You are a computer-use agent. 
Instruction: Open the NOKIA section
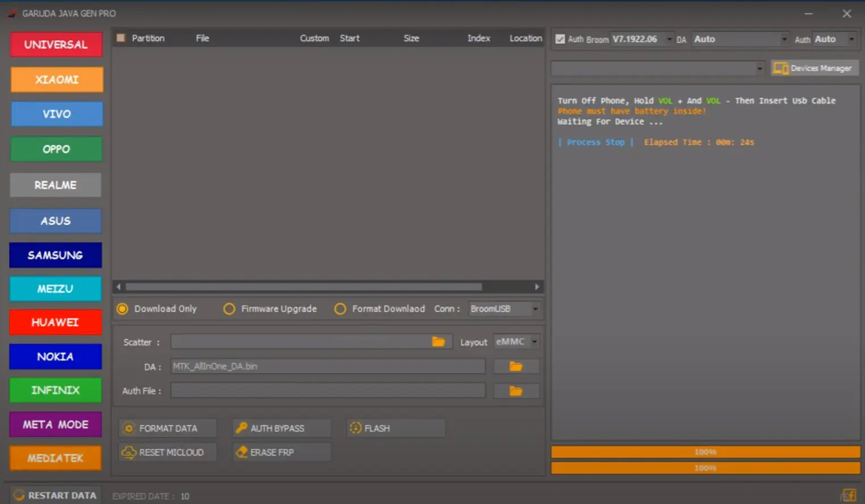click(56, 356)
